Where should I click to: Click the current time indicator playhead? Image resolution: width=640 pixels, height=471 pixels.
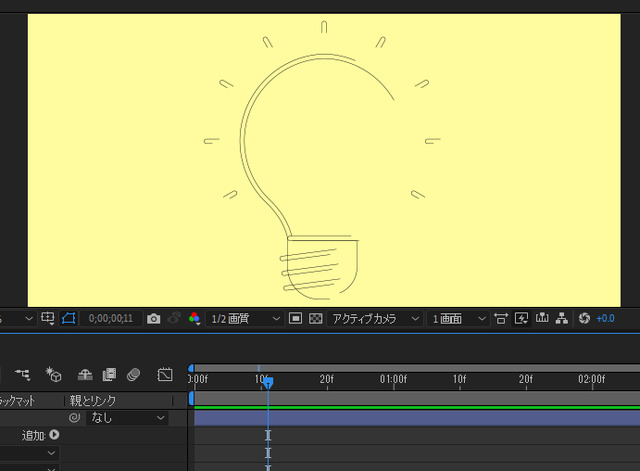(268, 383)
